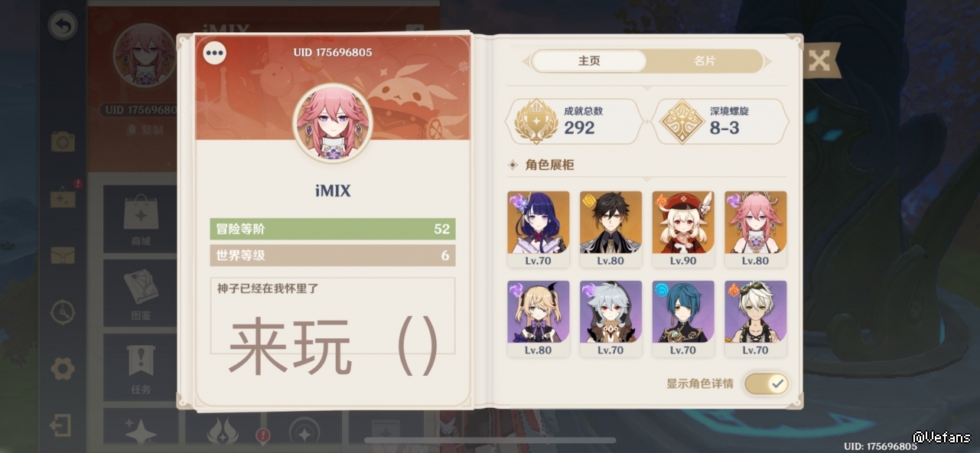The height and width of the screenshot is (453, 980).
Task: Click the signature text box
Action: [x=333, y=315]
